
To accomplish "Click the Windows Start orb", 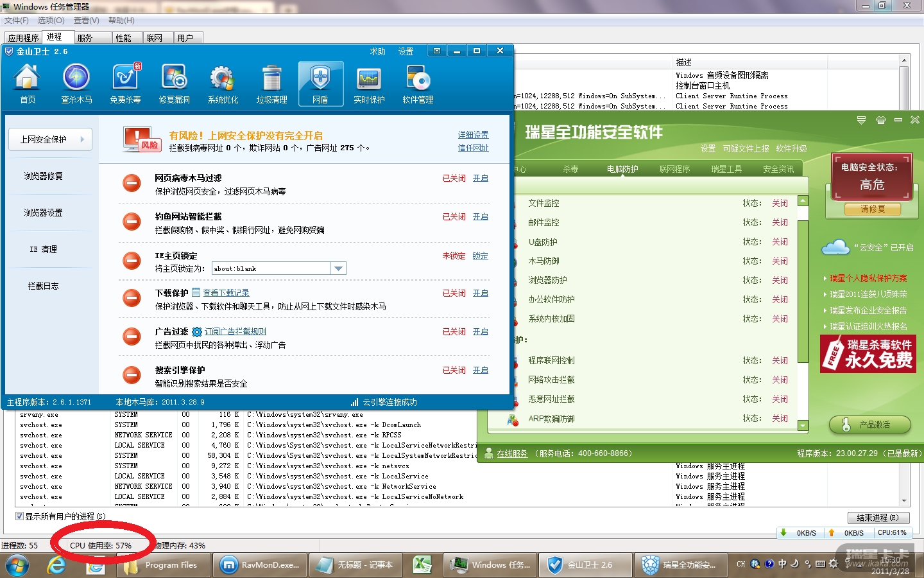I will (17, 565).
